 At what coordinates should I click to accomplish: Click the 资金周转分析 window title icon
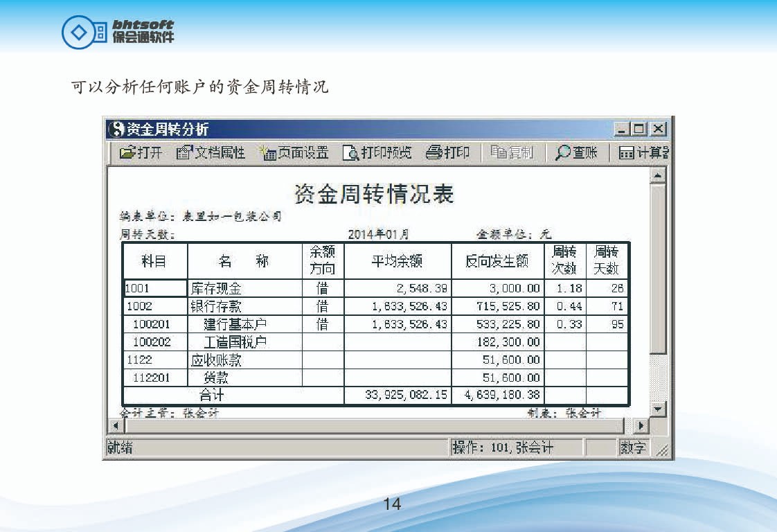tap(117, 130)
